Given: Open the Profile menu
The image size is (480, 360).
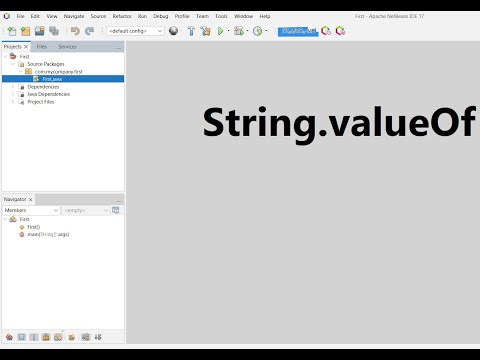Looking at the screenshot, I should [x=182, y=16].
